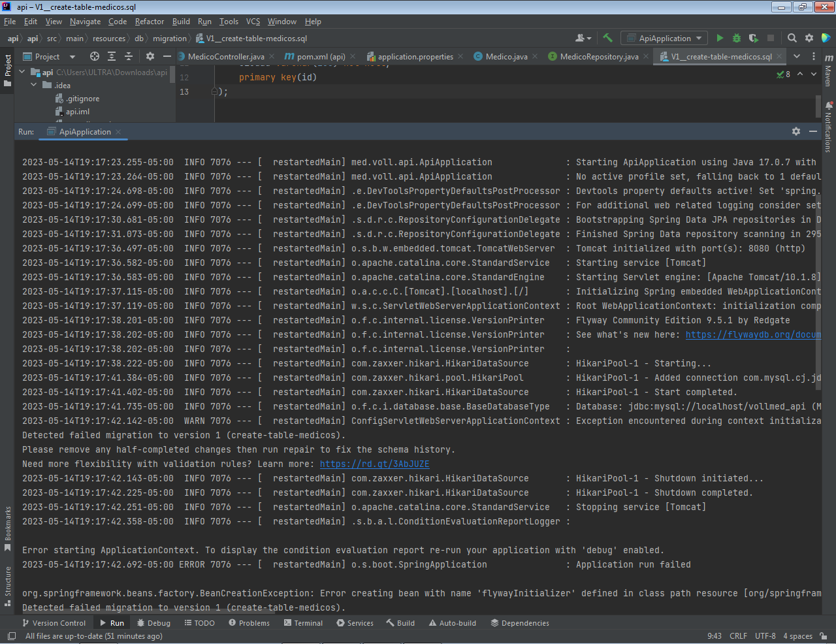This screenshot has width=836, height=644.
Task: Toggle the Notifications tool window button
Action: (828, 127)
